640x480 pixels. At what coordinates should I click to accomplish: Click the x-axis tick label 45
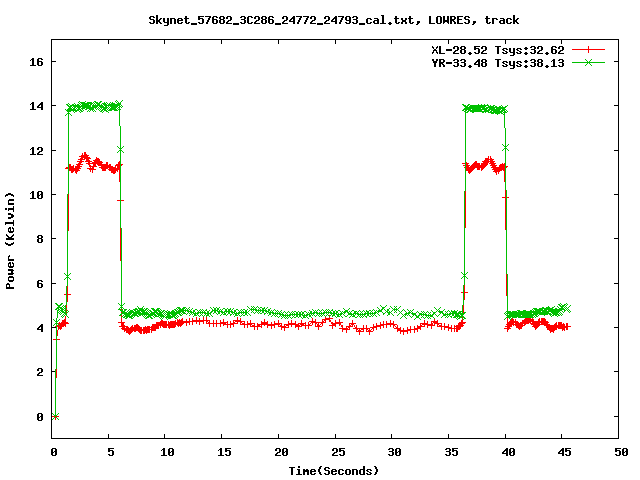click(564, 452)
